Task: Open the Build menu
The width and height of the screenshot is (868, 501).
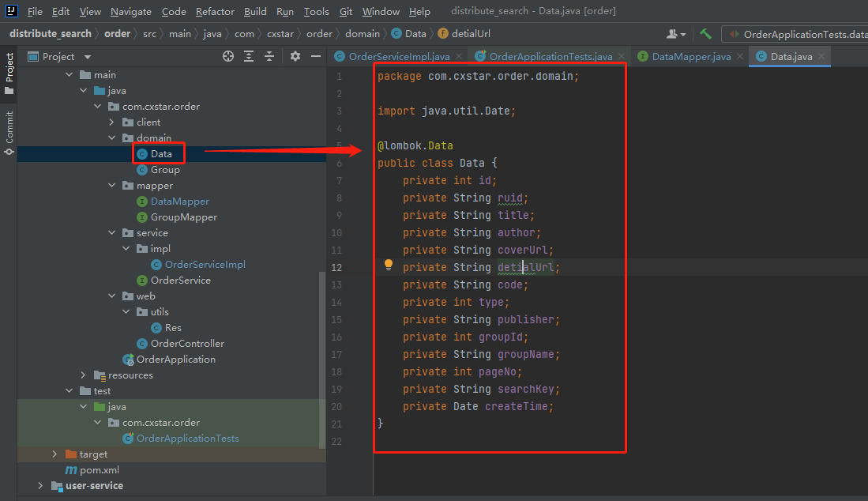Action: click(x=255, y=11)
